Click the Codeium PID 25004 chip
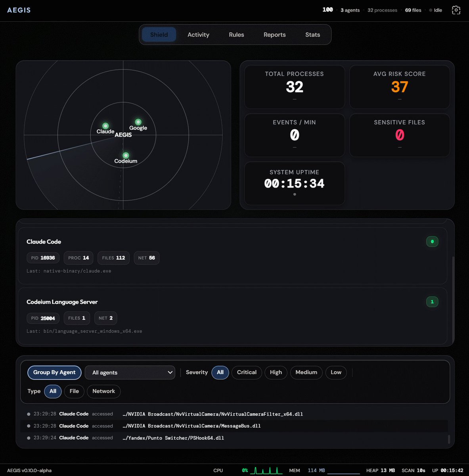The width and height of the screenshot is (469, 476). point(43,318)
